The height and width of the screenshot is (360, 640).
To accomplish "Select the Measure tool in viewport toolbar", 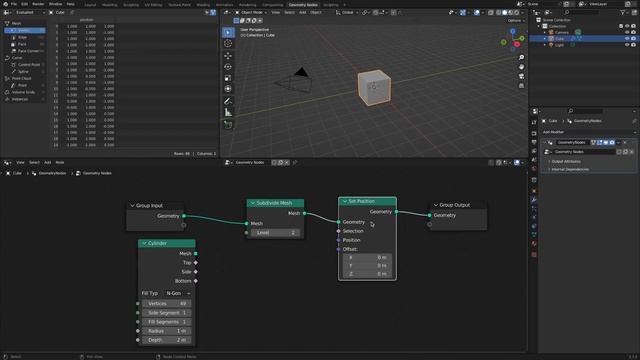I will click(228, 112).
